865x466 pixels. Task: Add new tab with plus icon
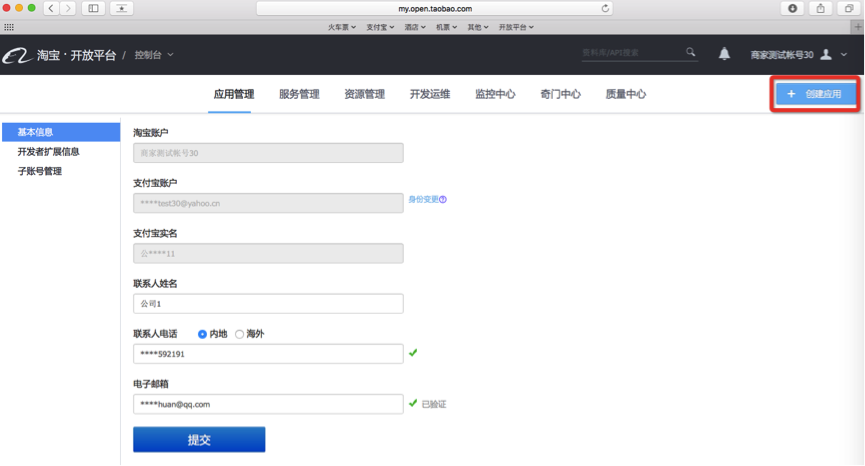[x=858, y=26]
